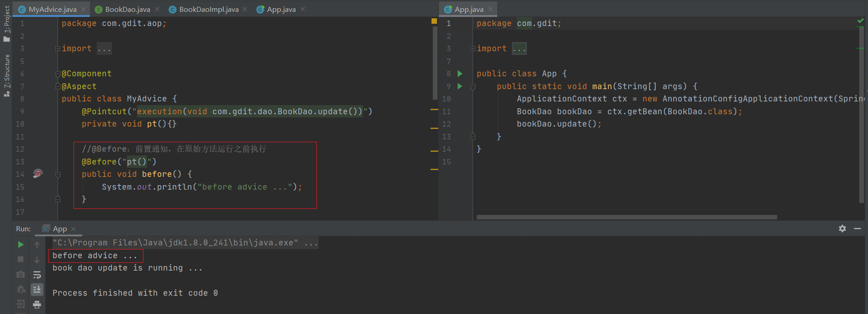The image size is (868, 314).
Task: Close the App run tab
Action: 74,229
